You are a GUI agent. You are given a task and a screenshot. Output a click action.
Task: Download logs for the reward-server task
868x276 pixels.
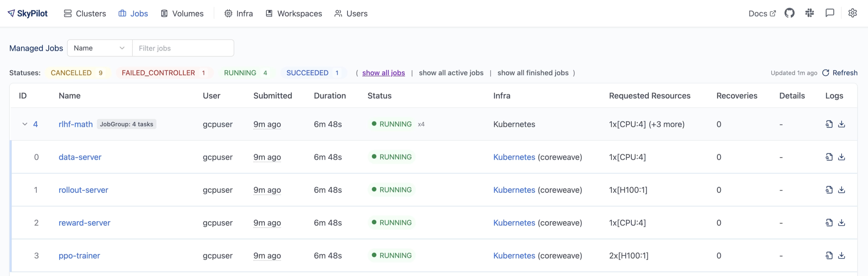click(841, 223)
